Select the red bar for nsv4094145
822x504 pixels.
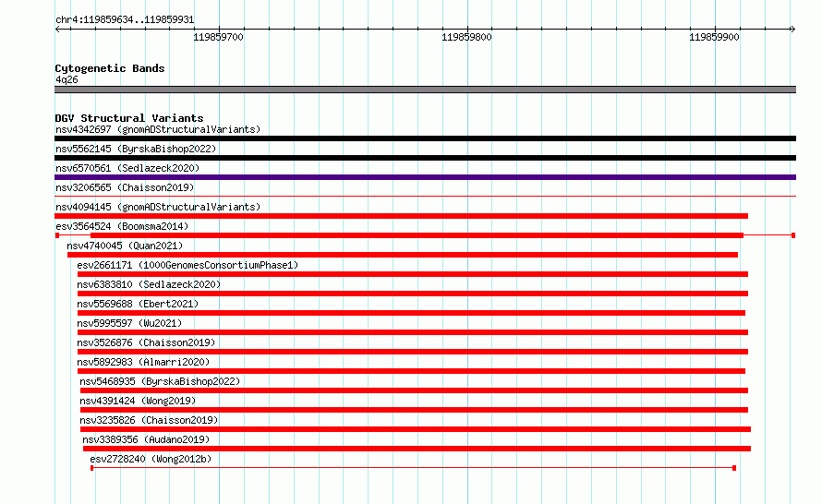(x=401, y=216)
